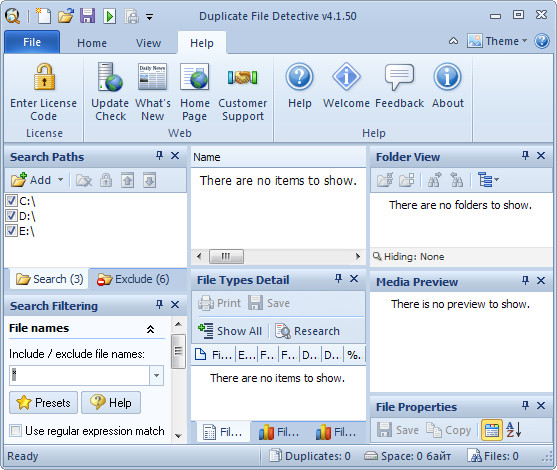Uncheck the E:\ search path
The height and width of the screenshot is (470, 557).
(11, 231)
